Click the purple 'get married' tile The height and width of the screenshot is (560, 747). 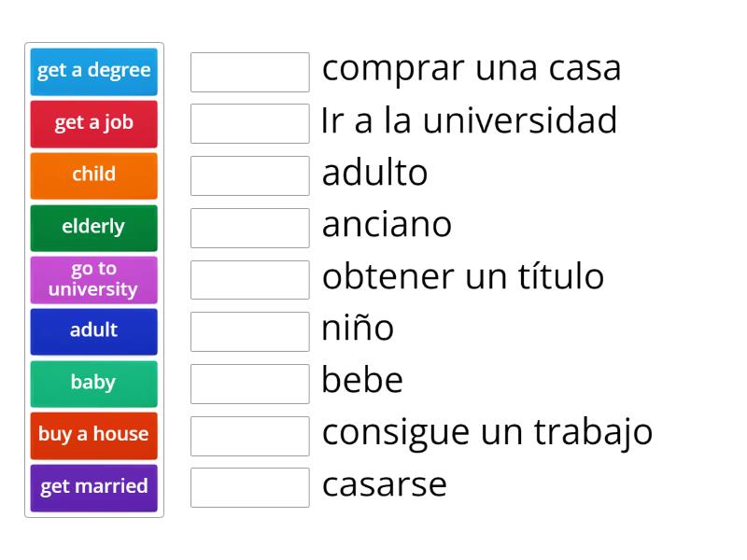[x=93, y=486]
